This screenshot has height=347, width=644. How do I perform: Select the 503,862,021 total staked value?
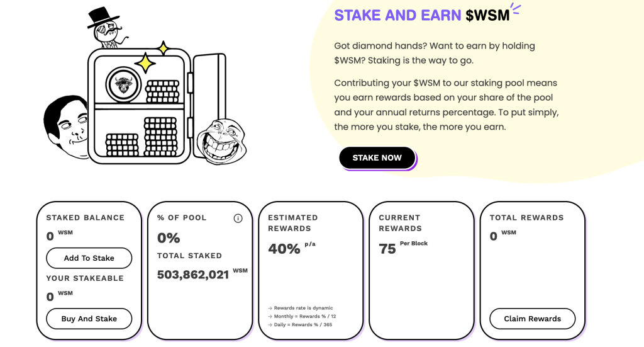pos(193,275)
